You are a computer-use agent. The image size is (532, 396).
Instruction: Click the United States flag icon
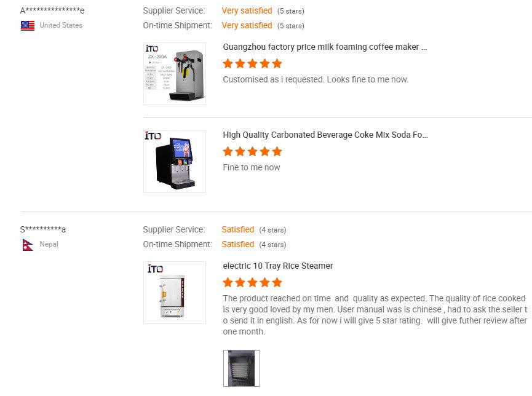28,26
